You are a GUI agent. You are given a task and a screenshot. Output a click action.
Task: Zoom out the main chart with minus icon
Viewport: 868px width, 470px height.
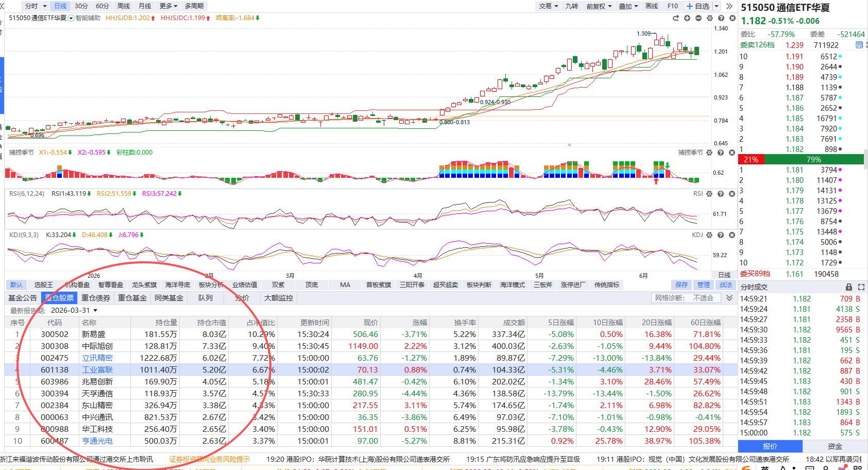pyautogui.click(x=699, y=18)
